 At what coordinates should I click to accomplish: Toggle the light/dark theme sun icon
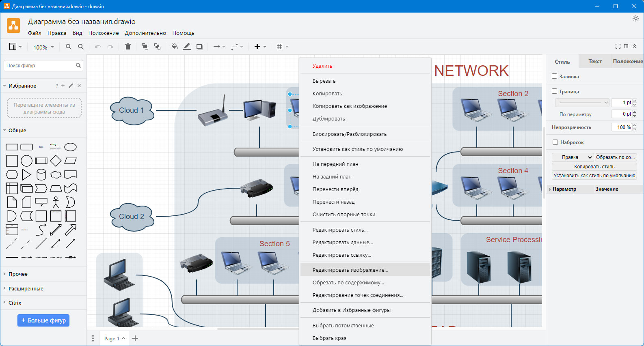[636, 18]
